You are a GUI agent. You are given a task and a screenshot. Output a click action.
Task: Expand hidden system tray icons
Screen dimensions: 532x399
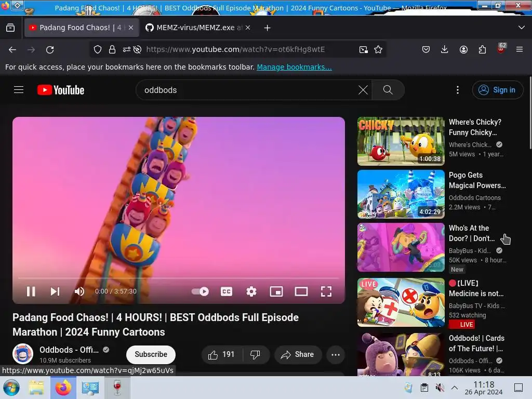pos(455,388)
